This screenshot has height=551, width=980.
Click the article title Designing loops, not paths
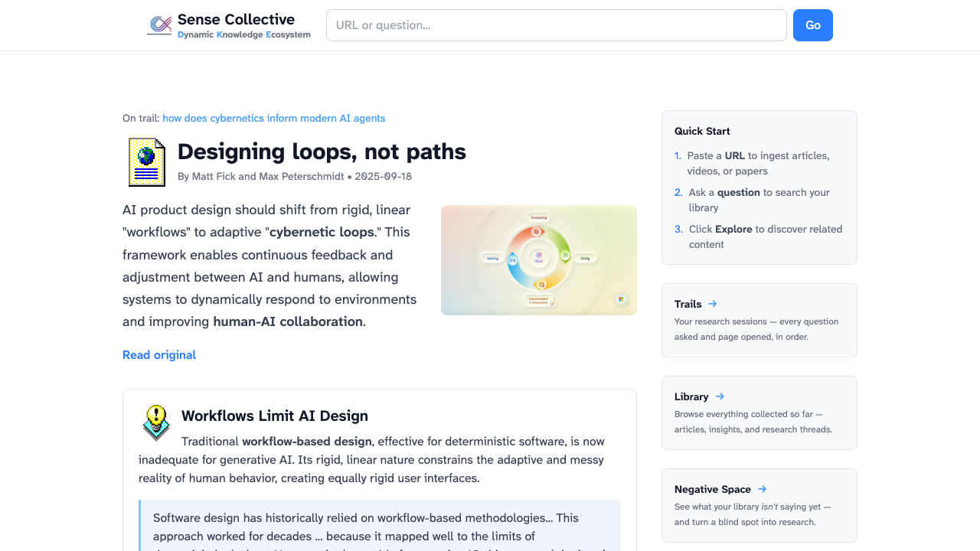tap(322, 152)
